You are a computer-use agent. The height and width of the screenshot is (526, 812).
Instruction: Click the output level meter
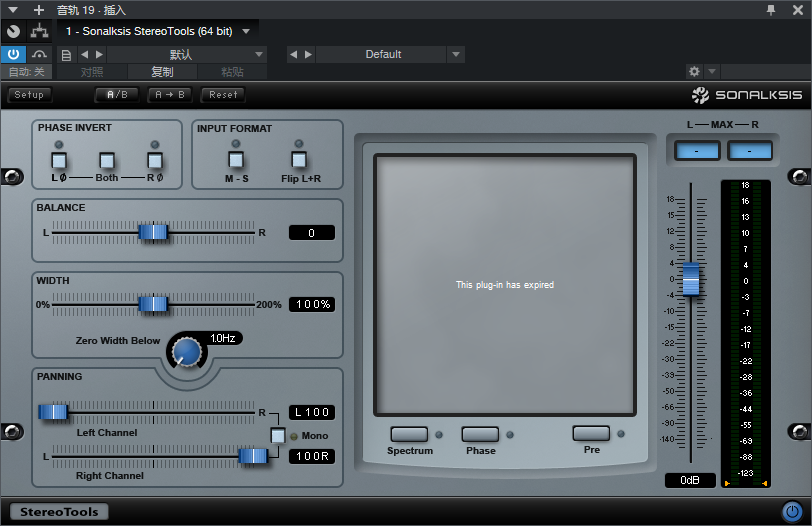[746, 333]
